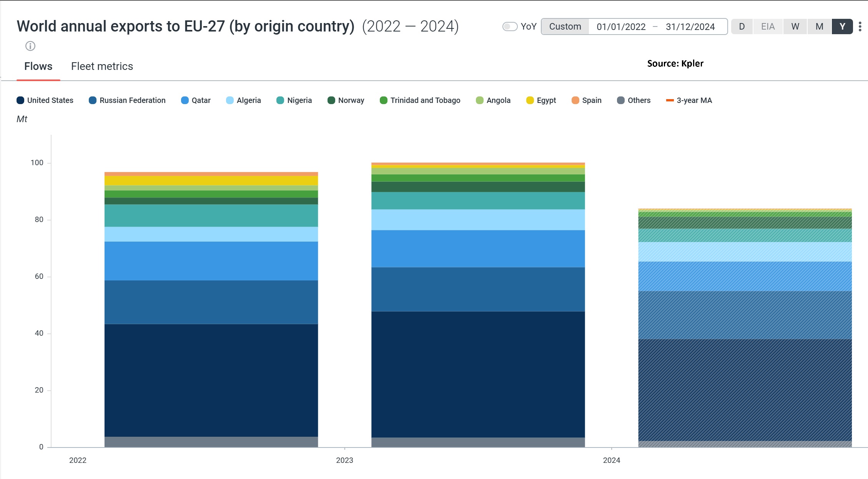
Task: Toggle United States legend series
Action: (x=45, y=100)
